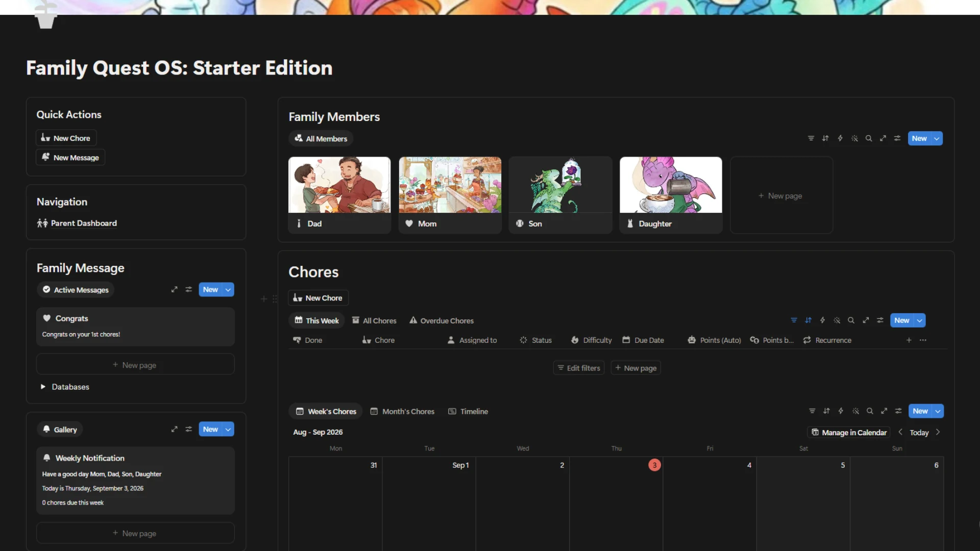This screenshot has height=551, width=980.
Task: Click New Message in Quick Actions
Action: pyautogui.click(x=70, y=157)
